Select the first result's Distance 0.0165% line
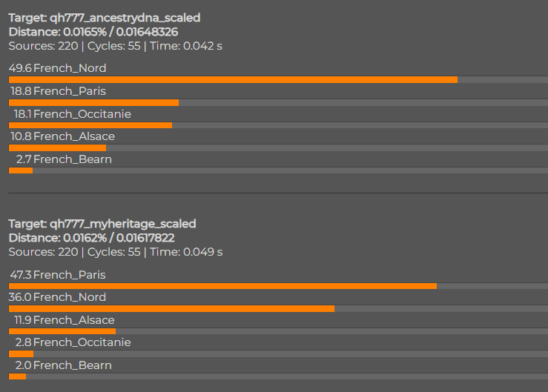 [x=93, y=32]
